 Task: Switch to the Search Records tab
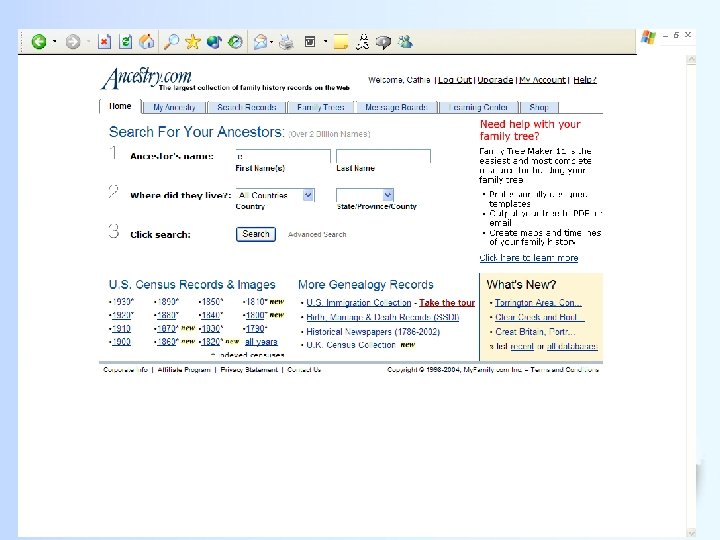(247, 107)
